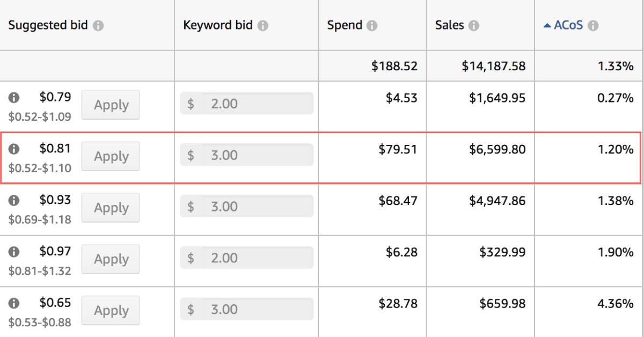Click keyword bid field in $28.78 spend row
This screenshot has width=644, height=337.
click(257, 310)
